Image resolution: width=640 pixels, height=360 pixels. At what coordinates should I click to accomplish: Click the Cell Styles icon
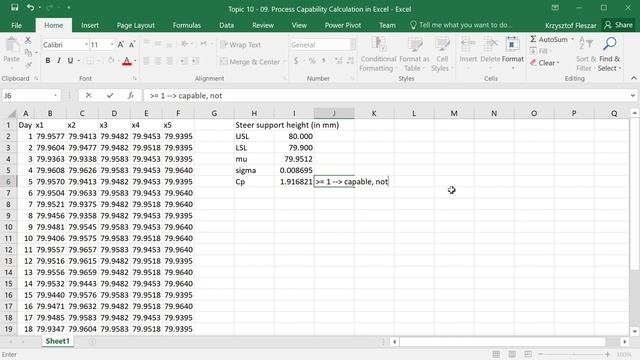442,45
